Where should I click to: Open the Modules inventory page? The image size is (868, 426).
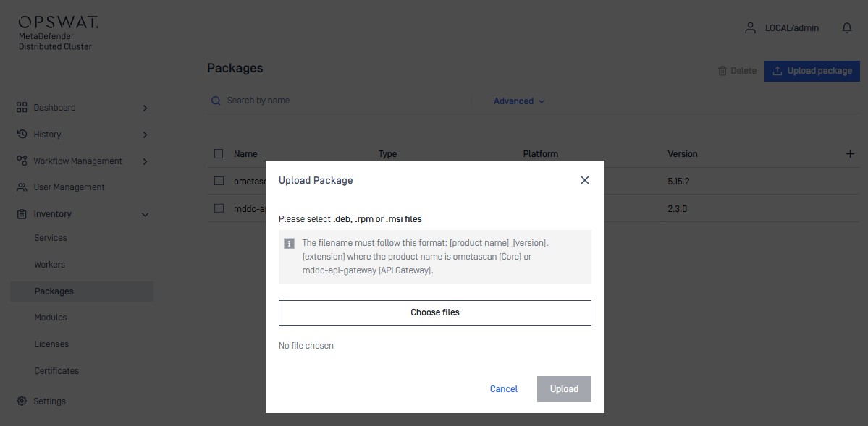51,318
